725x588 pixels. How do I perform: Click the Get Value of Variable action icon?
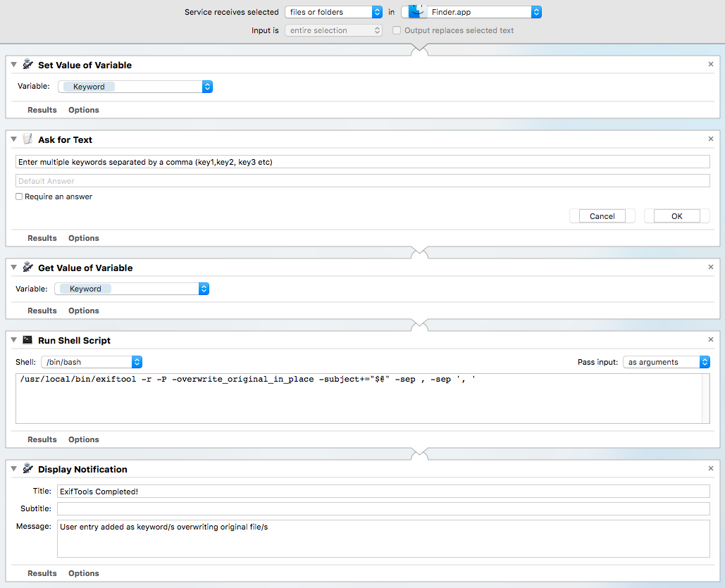click(x=27, y=267)
